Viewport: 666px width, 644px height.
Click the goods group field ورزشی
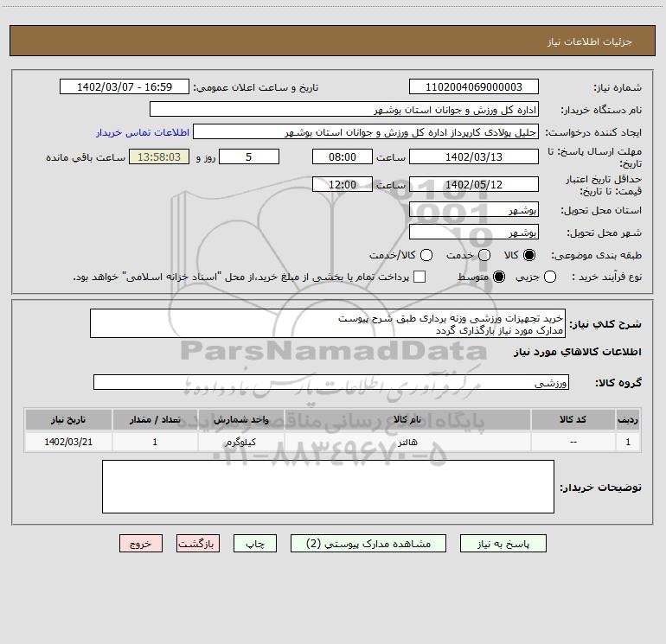pyautogui.click(x=331, y=382)
